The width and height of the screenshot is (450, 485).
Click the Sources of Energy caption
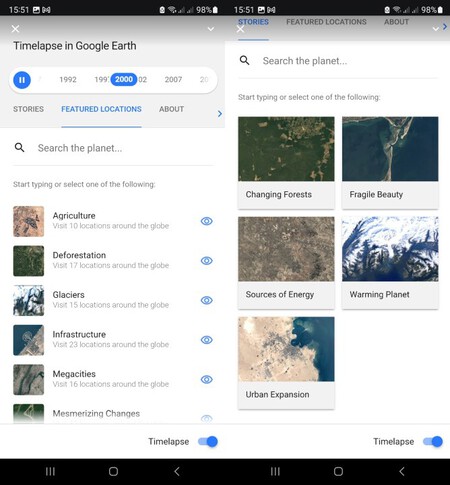click(280, 294)
